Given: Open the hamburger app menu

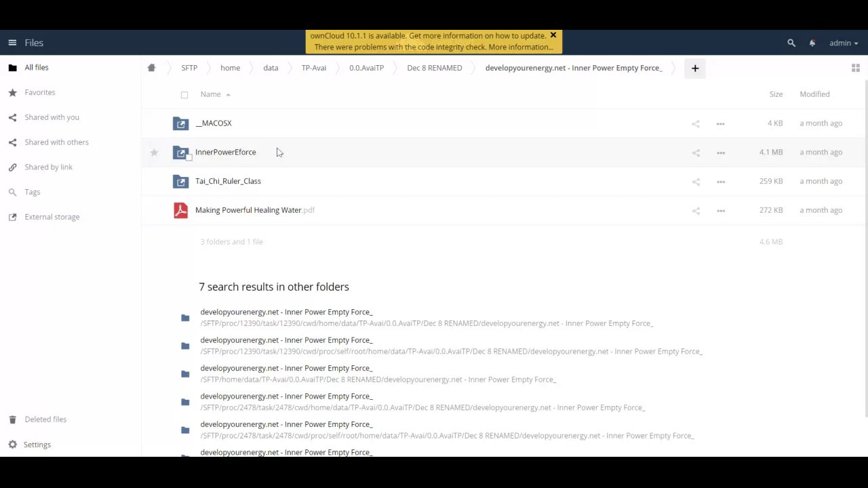Looking at the screenshot, I should 12,43.
